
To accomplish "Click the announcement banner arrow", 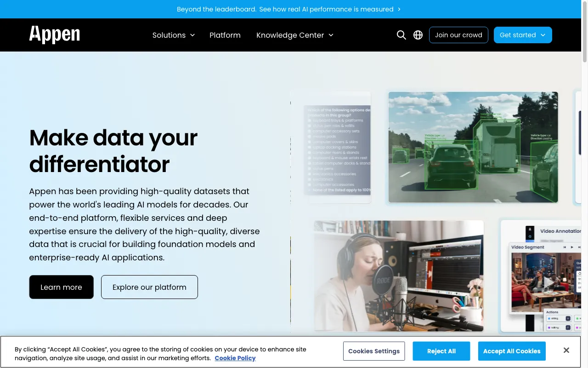I will (x=399, y=9).
